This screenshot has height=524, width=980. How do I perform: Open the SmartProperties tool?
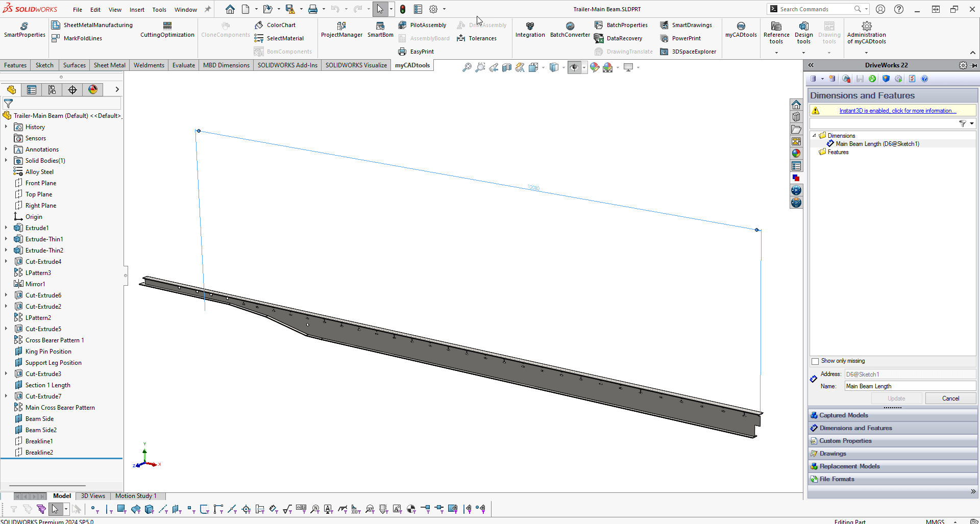pyautogui.click(x=24, y=30)
